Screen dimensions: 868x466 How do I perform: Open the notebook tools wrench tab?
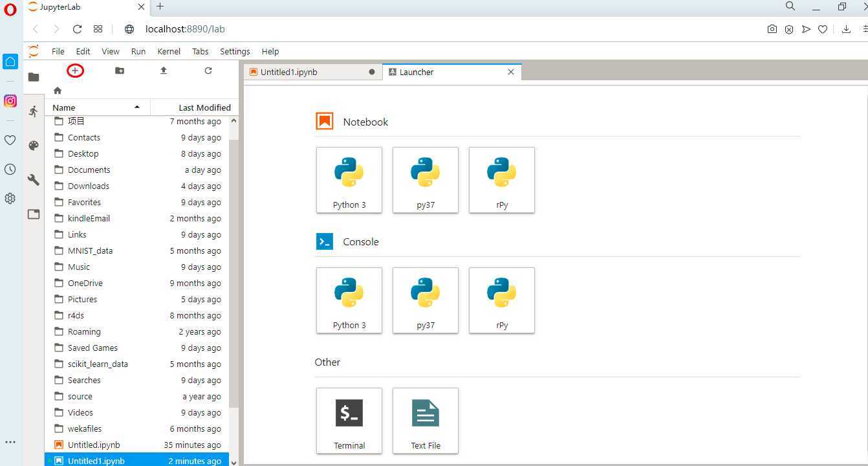coord(34,180)
